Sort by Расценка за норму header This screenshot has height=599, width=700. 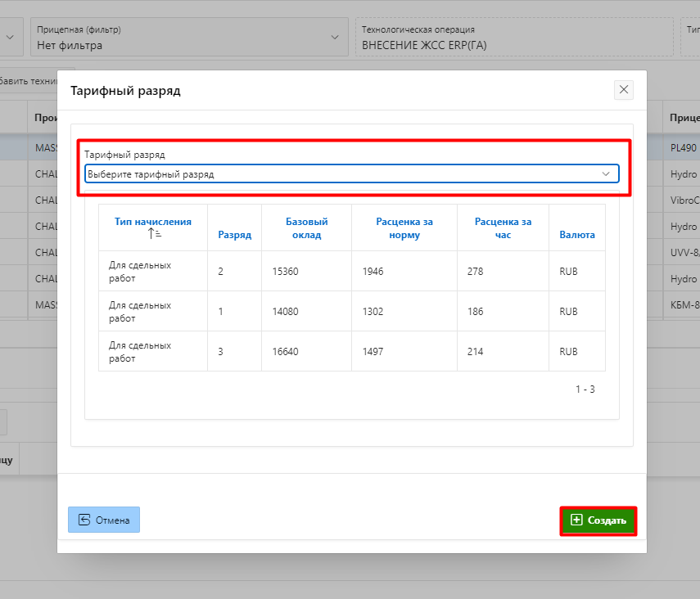[404, 228]
